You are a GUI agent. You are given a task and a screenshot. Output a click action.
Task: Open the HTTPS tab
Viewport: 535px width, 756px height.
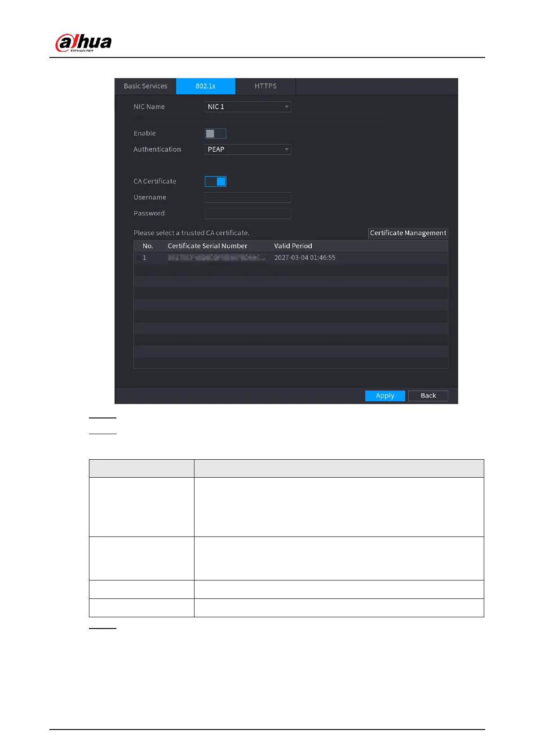[265, 86]
